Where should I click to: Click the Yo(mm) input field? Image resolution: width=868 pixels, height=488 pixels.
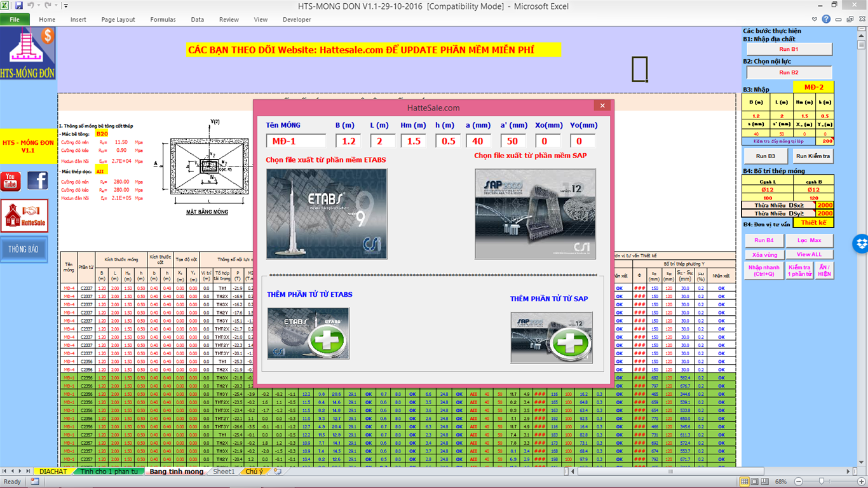[583, 141]
